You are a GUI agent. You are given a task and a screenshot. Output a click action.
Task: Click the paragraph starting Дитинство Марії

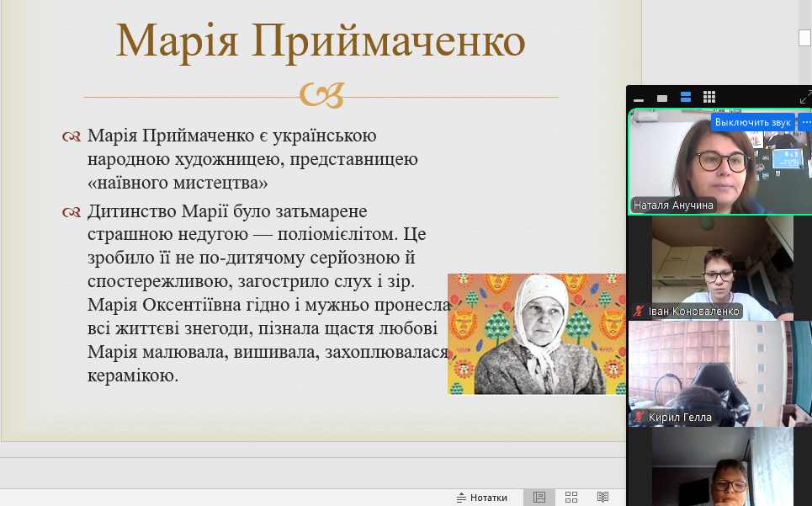(x=268, y=293)
